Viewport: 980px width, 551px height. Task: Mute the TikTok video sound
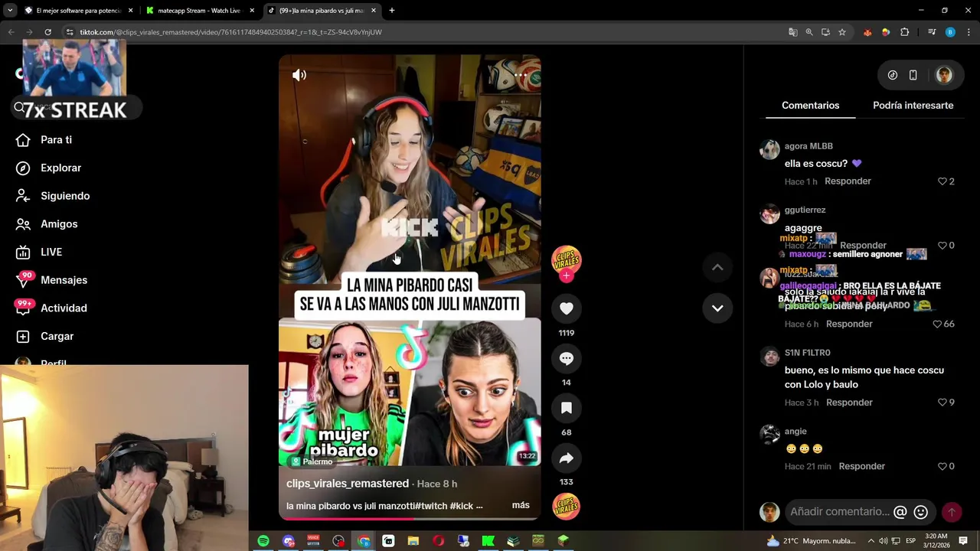(299, 75)
